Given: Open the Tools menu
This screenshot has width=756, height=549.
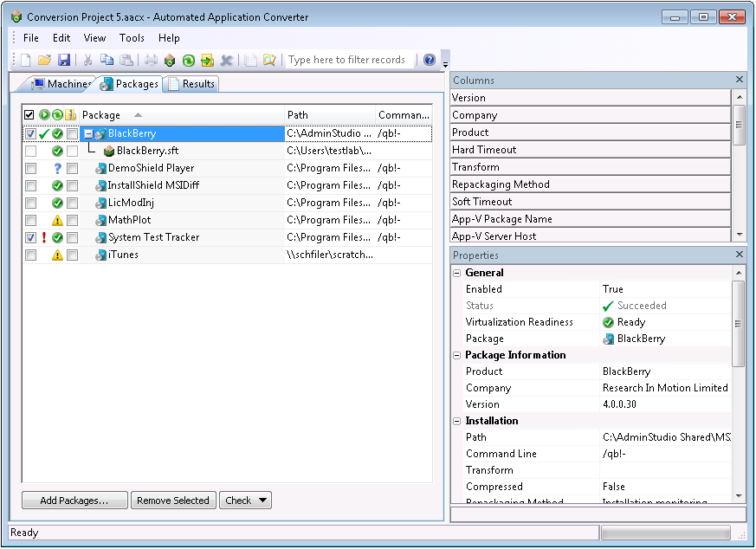Looking at the screenshot, I should (132, 38).
